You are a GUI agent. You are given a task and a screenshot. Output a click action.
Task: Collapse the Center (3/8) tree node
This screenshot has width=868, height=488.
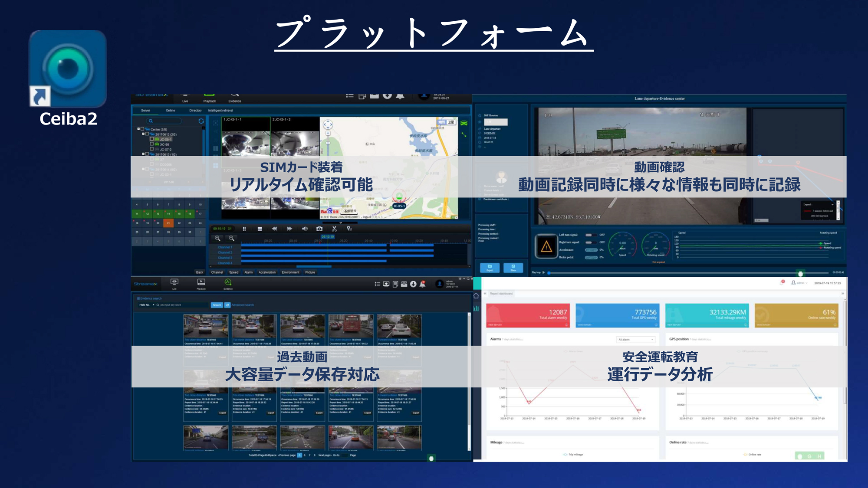[x=138, y=129]
